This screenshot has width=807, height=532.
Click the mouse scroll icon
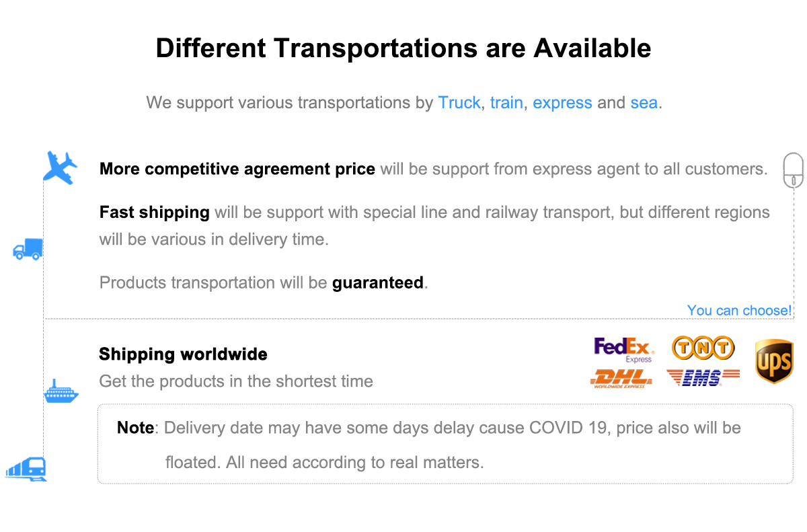coord(794,171)
